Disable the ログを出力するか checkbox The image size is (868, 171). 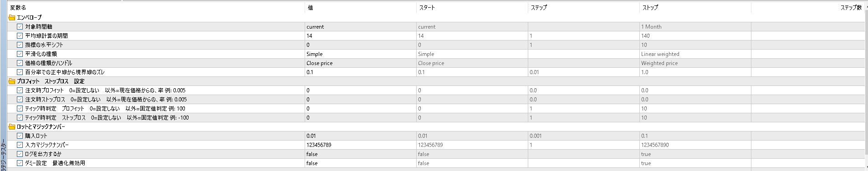20,154
